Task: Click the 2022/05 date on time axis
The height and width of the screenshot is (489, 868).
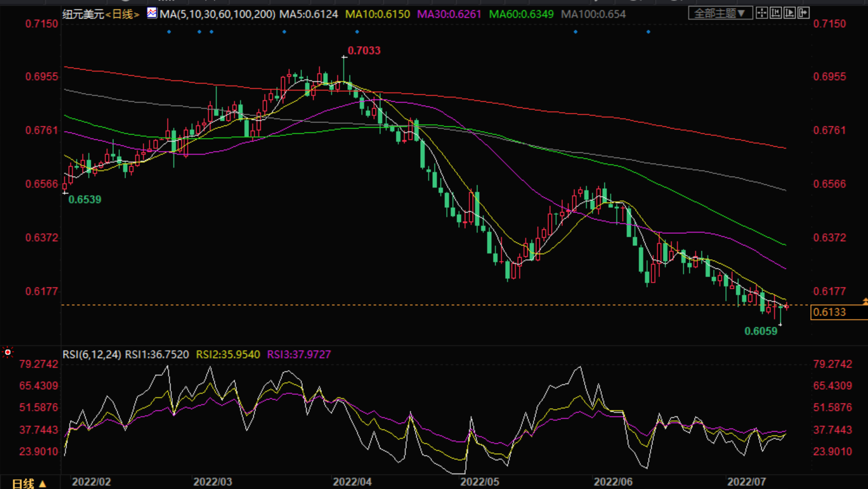Action: coord(479,481)
